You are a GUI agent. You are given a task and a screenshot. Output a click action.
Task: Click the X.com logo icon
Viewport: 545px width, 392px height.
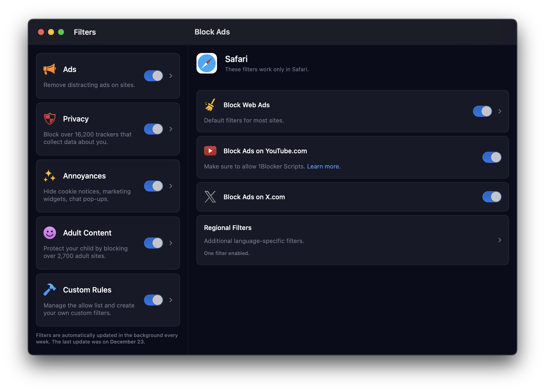click(210, 197)
